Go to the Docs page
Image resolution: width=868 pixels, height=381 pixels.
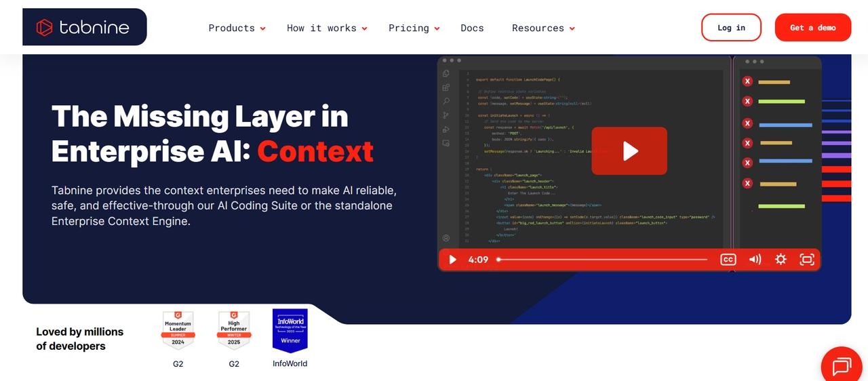point(472,28)
